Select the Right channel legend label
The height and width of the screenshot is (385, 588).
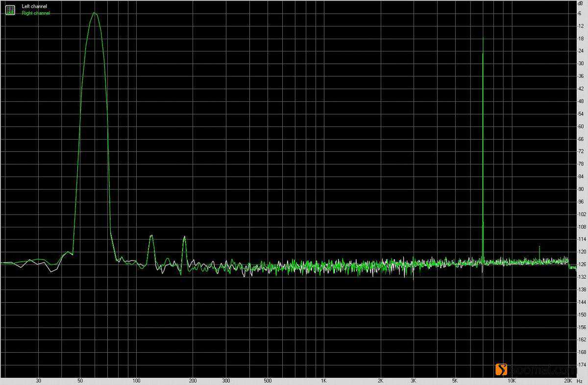[x=36, y=13]
